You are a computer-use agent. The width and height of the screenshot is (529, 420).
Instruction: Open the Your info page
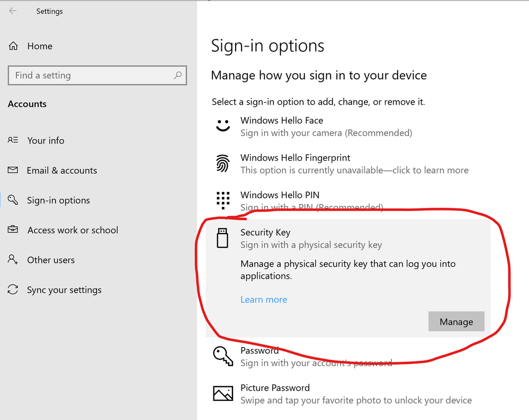click(46, 141)
